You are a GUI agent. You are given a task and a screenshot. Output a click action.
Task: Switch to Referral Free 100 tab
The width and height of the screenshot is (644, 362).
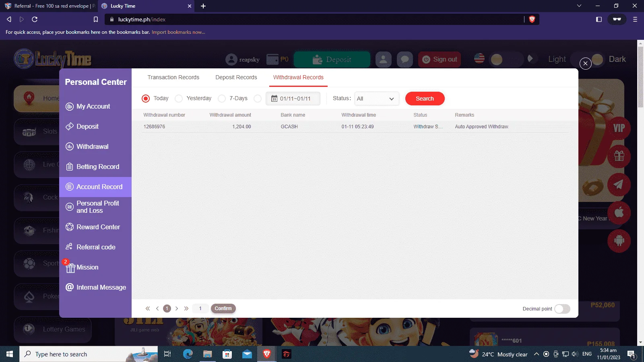click(49, 6)
